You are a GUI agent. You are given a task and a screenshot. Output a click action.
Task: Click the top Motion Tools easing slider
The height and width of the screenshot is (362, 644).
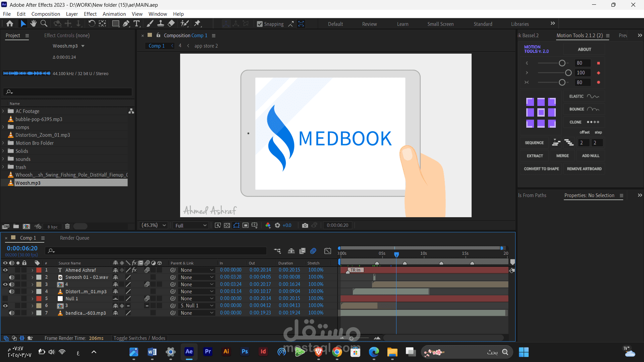[x=562, y=63]
